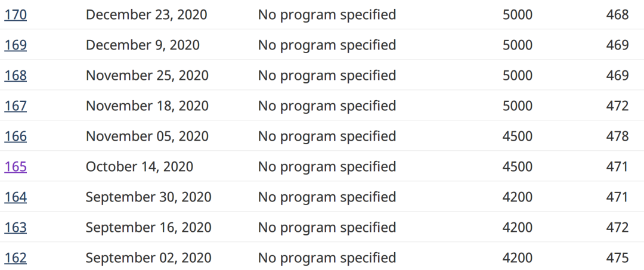
Task: Open draw number 170 link
Action: point(16,15)
